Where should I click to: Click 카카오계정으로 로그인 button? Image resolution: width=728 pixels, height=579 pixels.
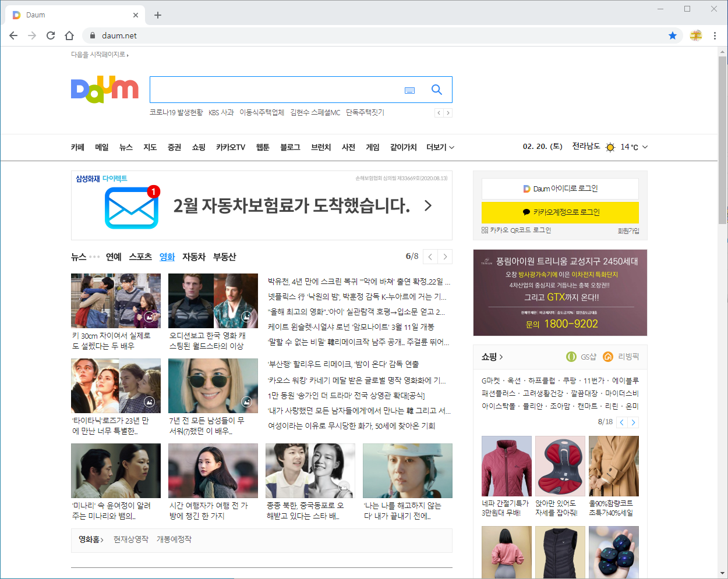pos(560,212)
